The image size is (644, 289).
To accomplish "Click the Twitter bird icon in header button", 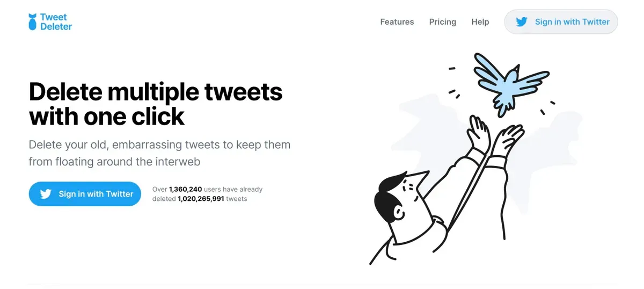I will tap(521, 22).
